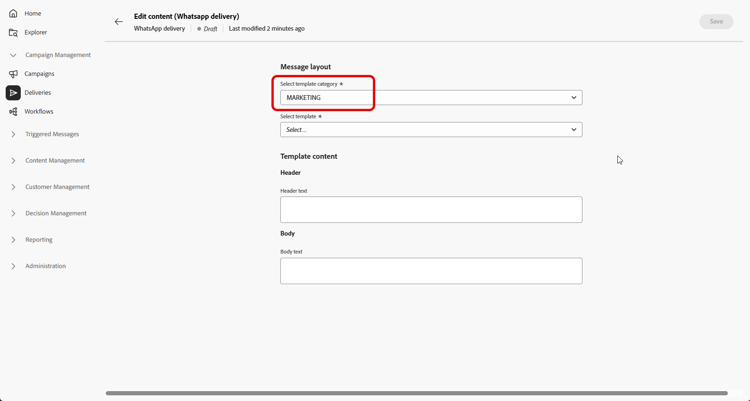Image resolution: width=750 pixels, height=401 pixels.
Task: Click the Deliveries paper-plane icon
Action: [x=13, y=92]
